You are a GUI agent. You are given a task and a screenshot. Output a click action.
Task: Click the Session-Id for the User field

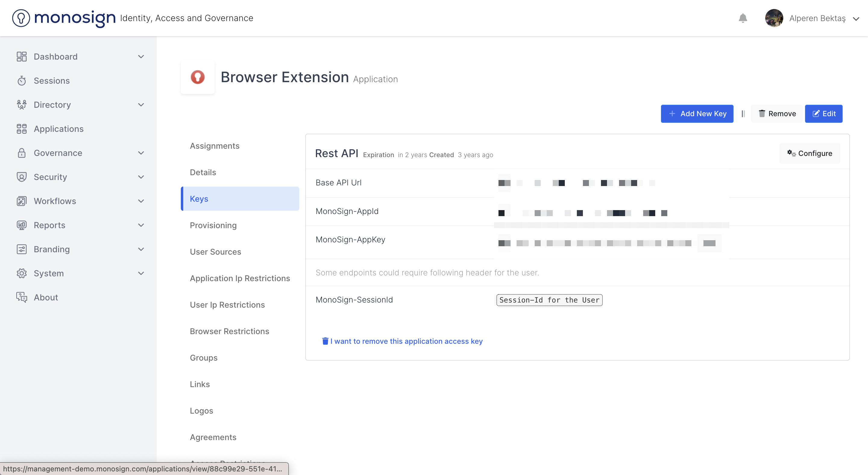549,300
